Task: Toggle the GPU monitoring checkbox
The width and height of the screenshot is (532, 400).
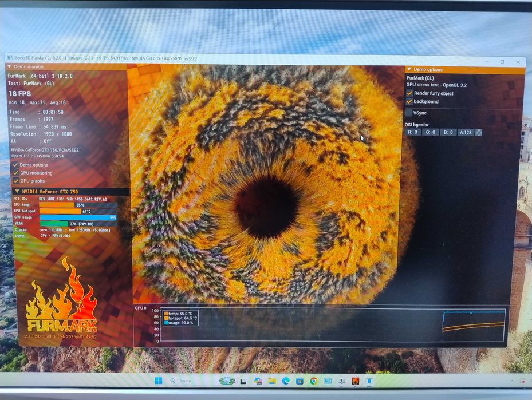Action: pos(15,173)
